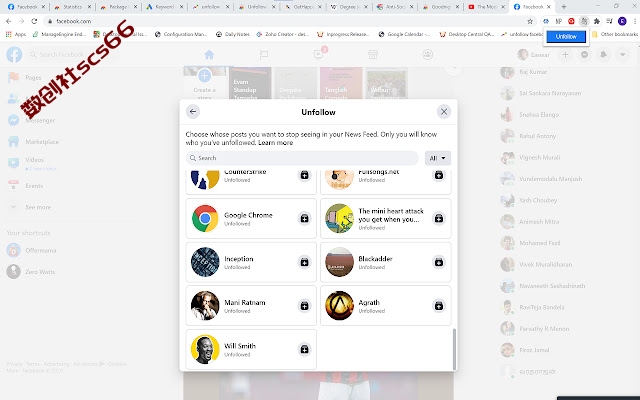Open chat with Raj Kumar
640x400 pixels.
(x=533, y=72)
